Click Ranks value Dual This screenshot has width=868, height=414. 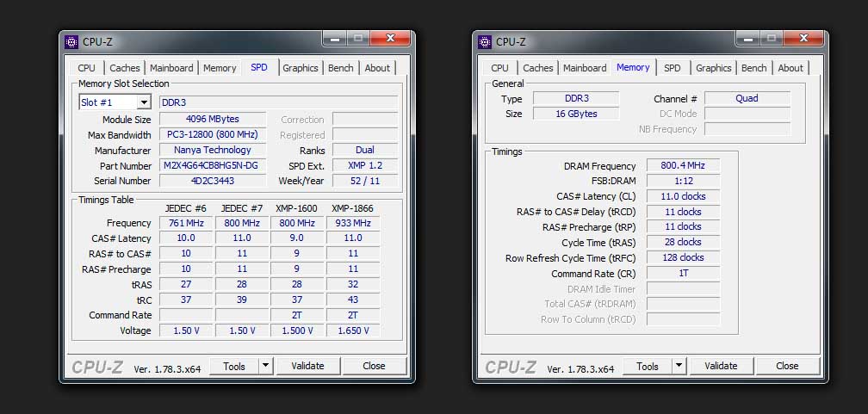click(365, 150)
